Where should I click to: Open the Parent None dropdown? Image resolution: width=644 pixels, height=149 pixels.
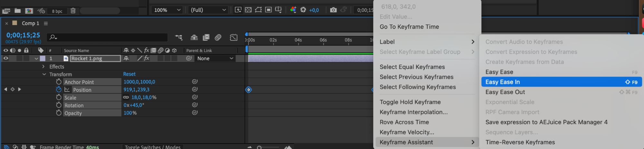click(x=215, y=58)
